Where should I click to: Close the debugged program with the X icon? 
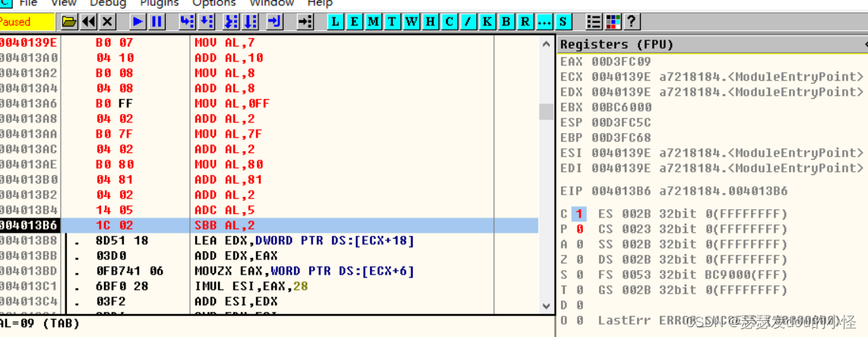107,22
